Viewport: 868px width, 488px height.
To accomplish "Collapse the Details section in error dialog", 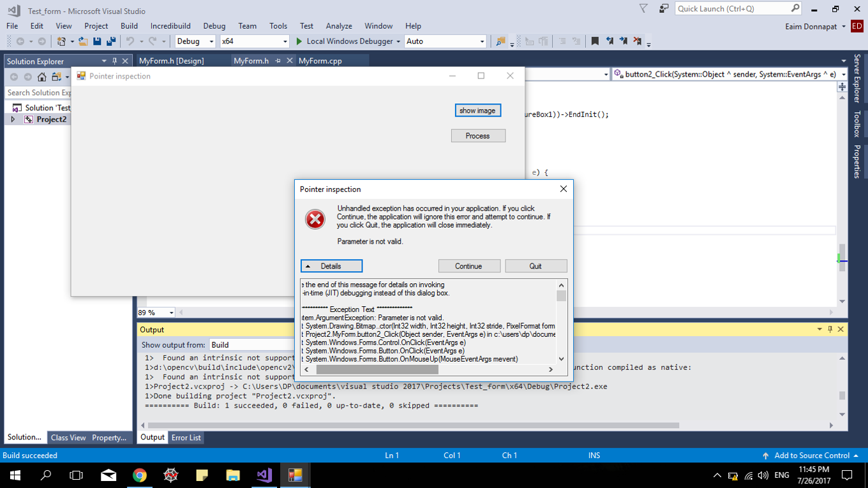I will (x=331, y=266).
